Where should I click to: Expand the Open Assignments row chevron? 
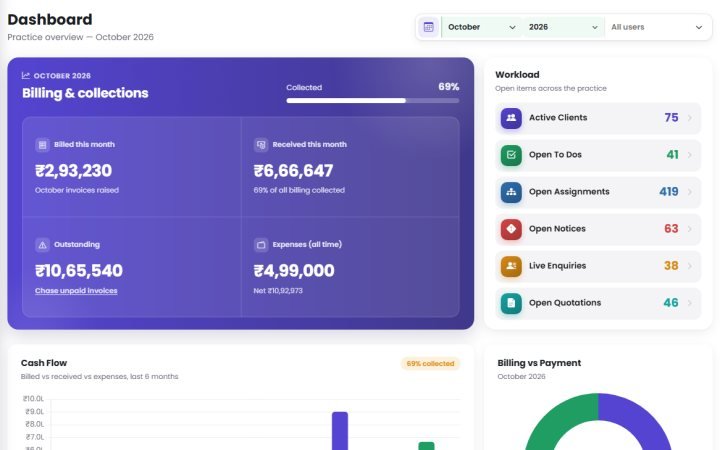690,192
